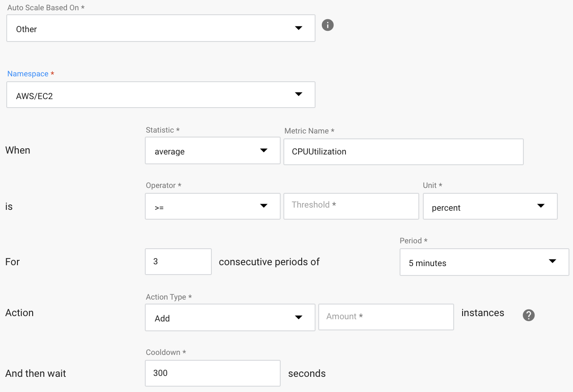Focus the Threshold input field
The width and height of the screenshot is (573, 392).
351,206
